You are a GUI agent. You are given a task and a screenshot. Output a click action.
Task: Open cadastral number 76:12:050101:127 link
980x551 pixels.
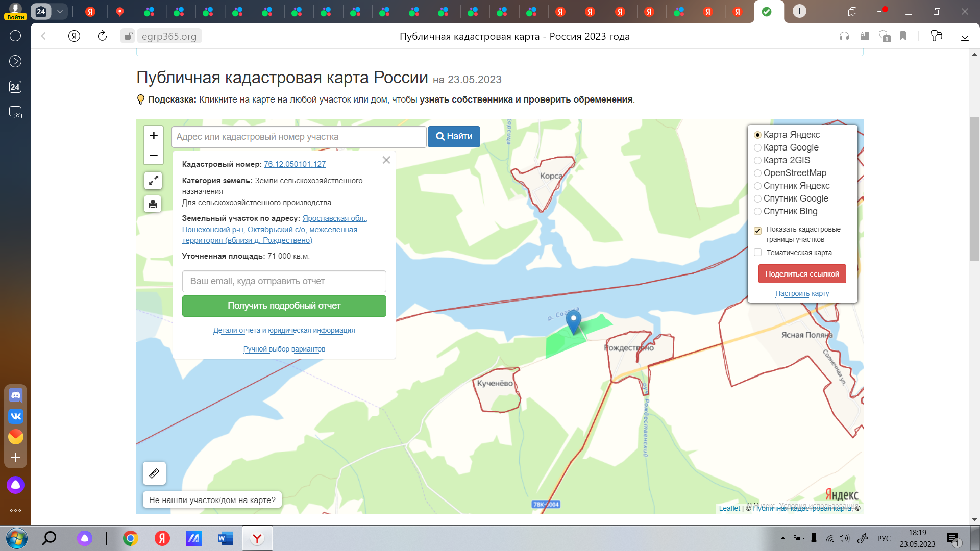click(295, 164)
